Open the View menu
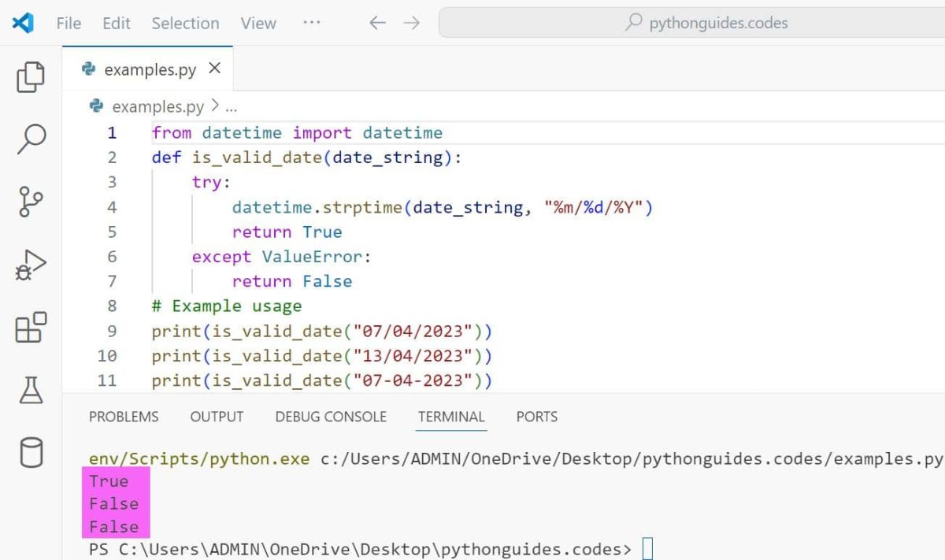945x560 pixels. (x=258, y=23)
